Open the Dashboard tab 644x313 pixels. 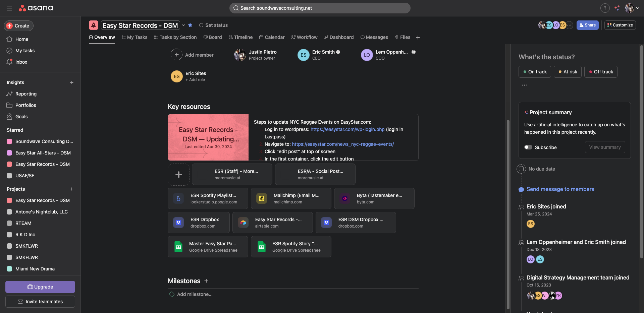tap(339, 37)
